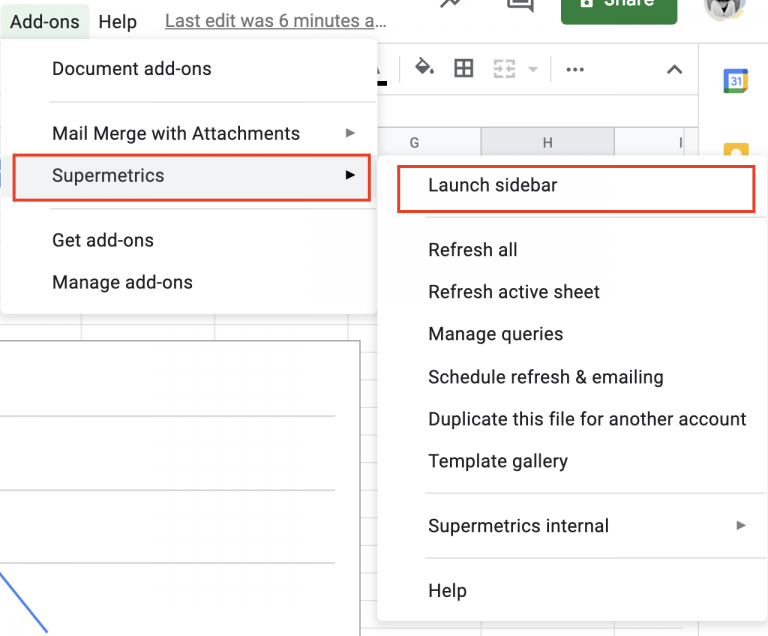
Task: Choose Get add-ons from the menu
Action: (x=103, y=240)
